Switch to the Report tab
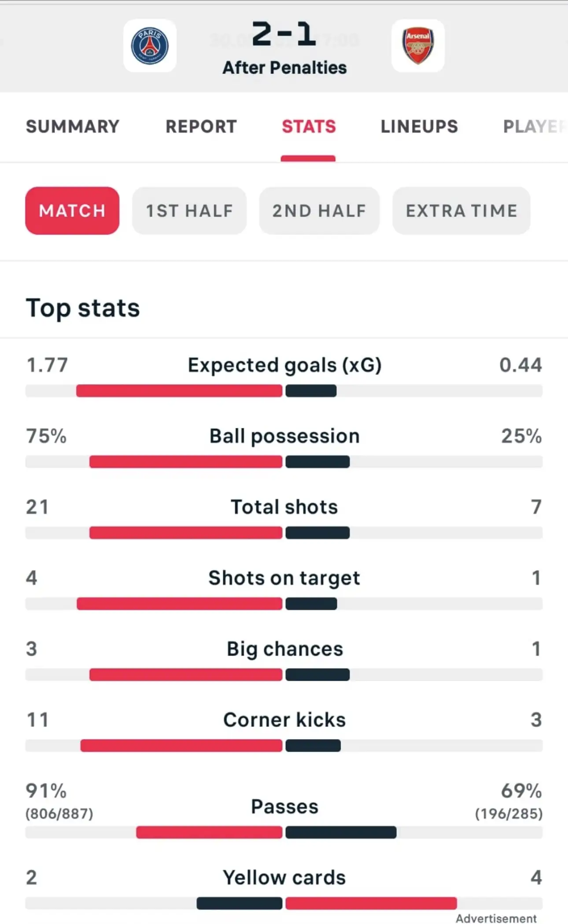This screenshot has width=568, height=924. pyautogui.click(x=201, y=127)
